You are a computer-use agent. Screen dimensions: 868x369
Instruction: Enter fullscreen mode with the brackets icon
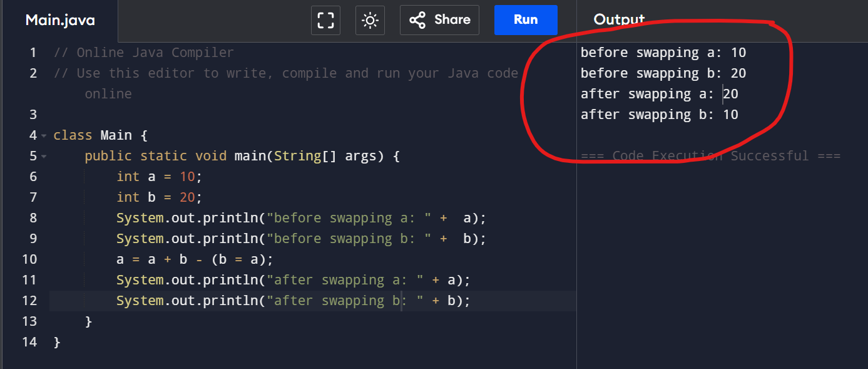pos(325,20)
